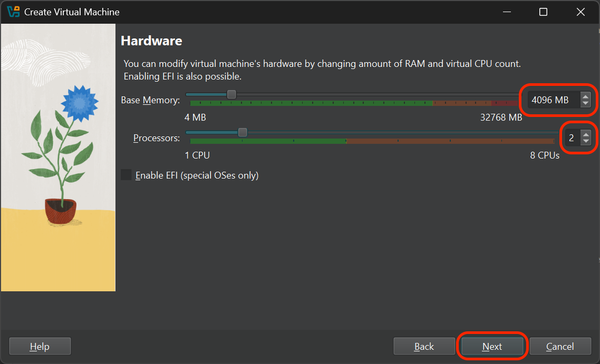Click the Base Memory label
The height and width of the screenshot is (364, 600).
pos(150,100)
